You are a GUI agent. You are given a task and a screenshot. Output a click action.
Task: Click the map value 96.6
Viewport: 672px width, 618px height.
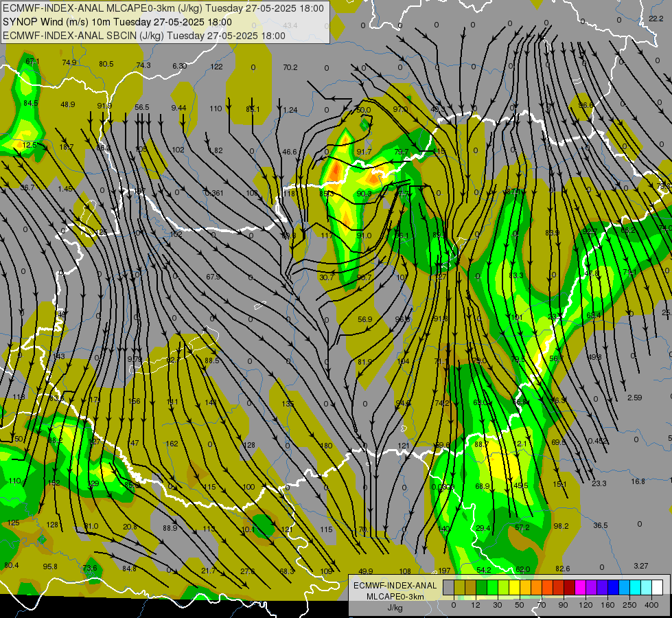[586, 106]
